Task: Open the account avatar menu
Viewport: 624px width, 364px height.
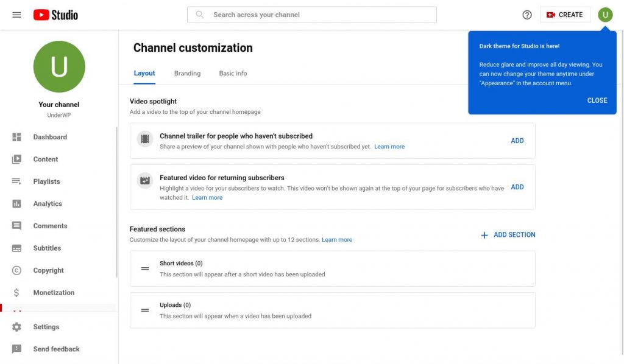Action: tap(605, 15)
